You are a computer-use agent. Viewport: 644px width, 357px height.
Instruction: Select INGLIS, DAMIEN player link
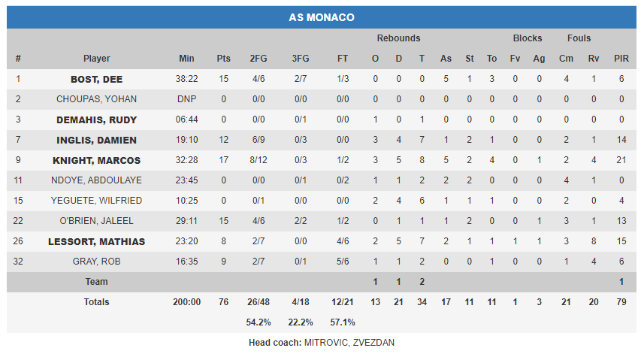96,140
